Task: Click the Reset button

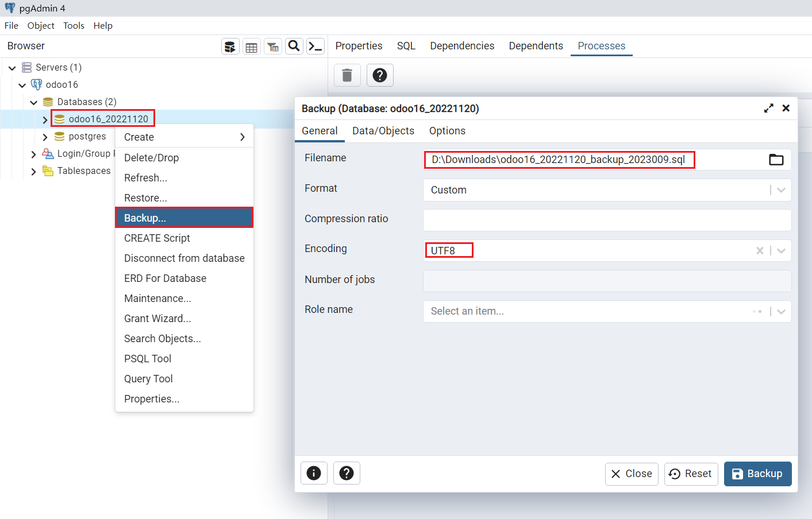Action: point(691,474)
